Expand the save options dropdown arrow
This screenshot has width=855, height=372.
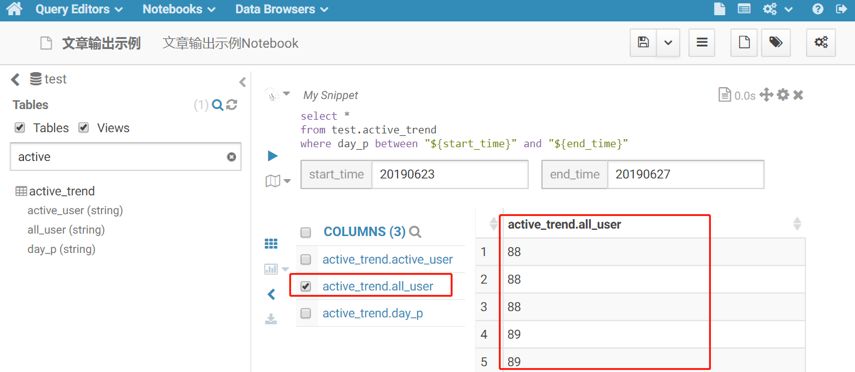click(669, 43)
